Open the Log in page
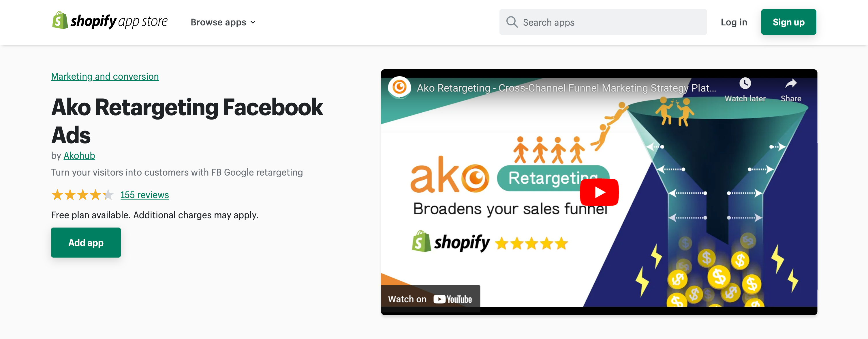868x339 pixels. [734, 22]
